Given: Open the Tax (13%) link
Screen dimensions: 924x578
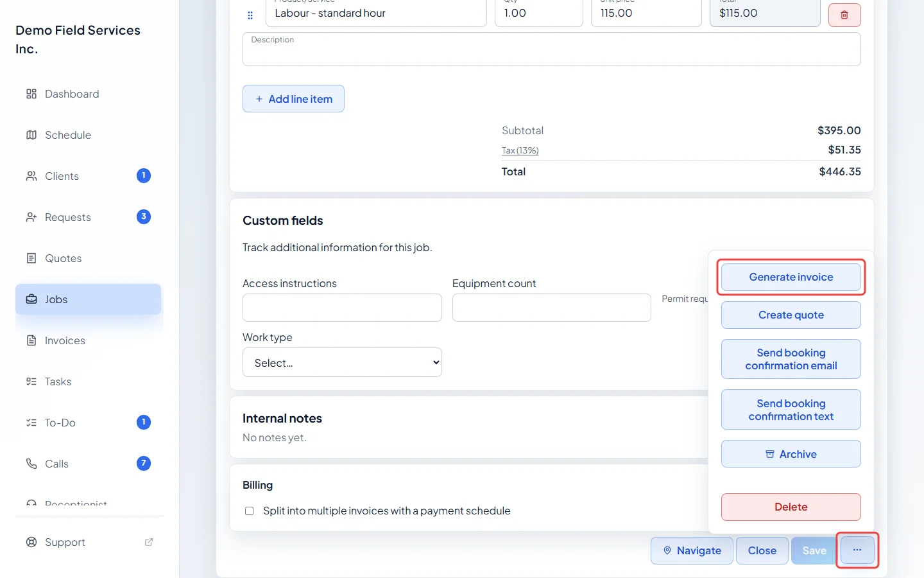Looking at the screenshot, I should point(520,150).
